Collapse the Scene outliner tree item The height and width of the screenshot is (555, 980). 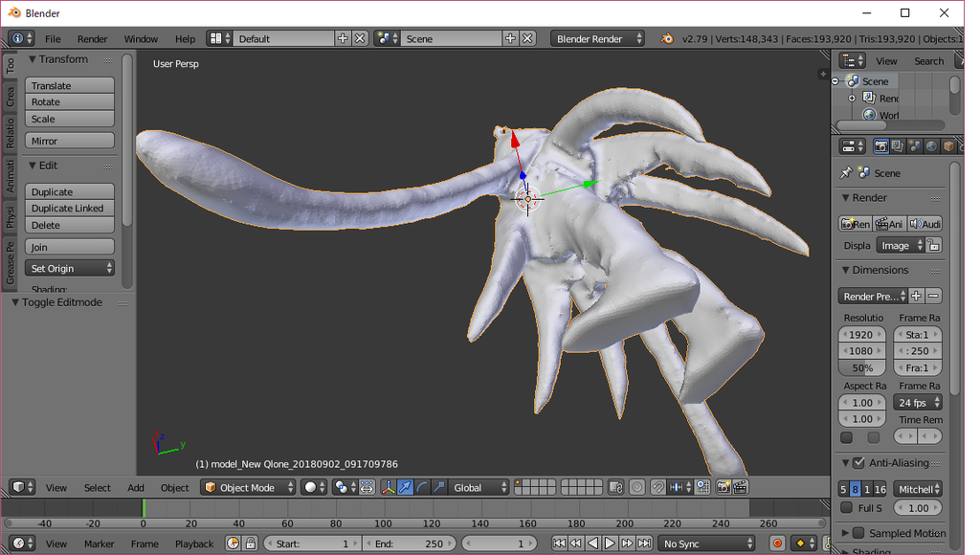(835, 81)
